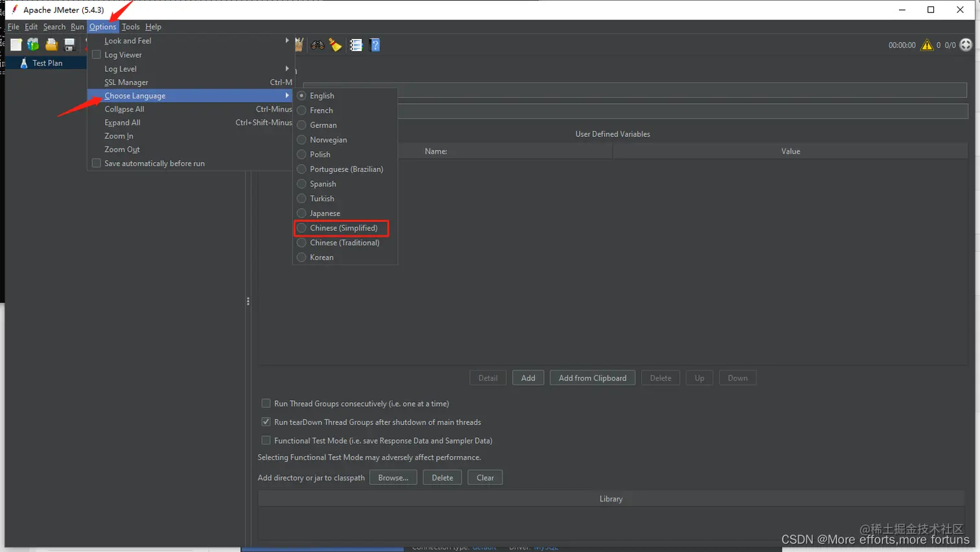Click the Delete button next to Browse
Viewport: 980px width, 552px height.
[442, 477]
